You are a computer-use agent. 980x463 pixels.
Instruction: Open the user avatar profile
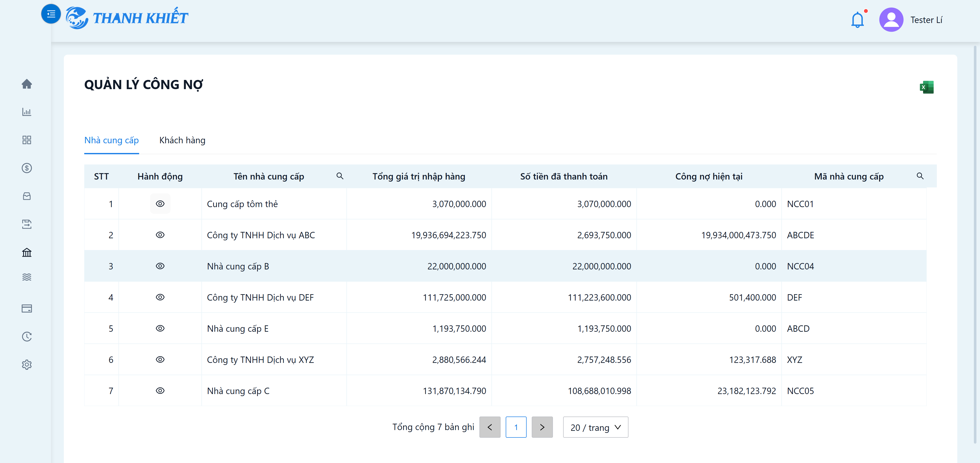point(891,19)
